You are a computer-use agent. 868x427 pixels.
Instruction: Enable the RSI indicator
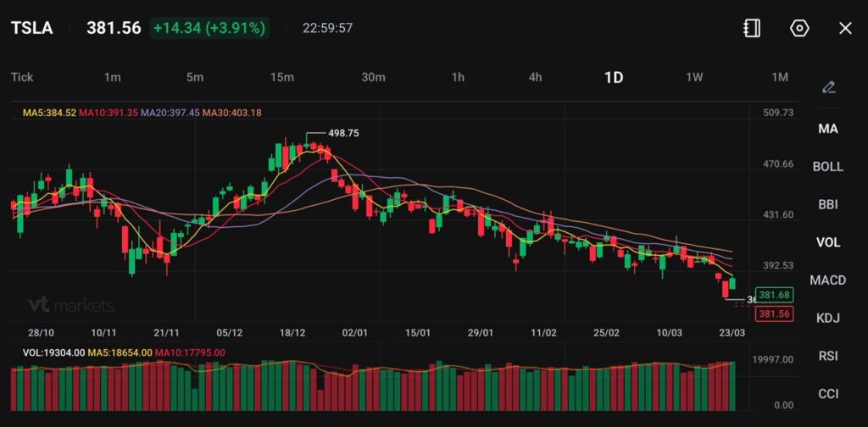(828, 356)
